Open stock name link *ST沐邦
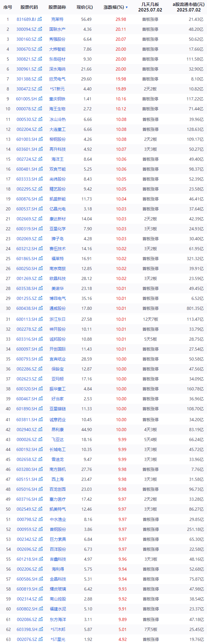207x644 pixels. click(x=58, y=629)
